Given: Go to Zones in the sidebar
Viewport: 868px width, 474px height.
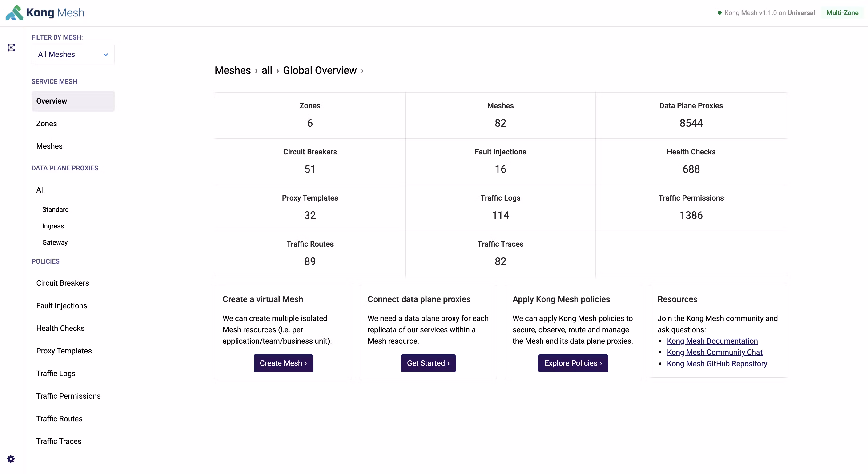Looking at the screenshot, I should [47, 124].
